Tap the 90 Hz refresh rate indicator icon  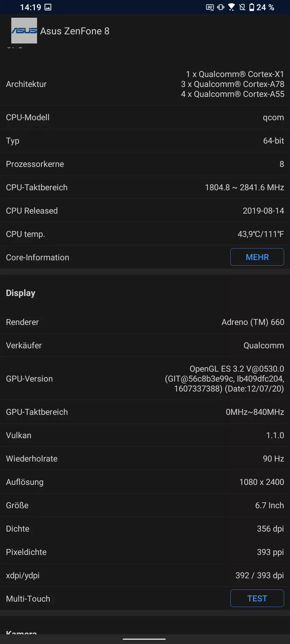210,7
